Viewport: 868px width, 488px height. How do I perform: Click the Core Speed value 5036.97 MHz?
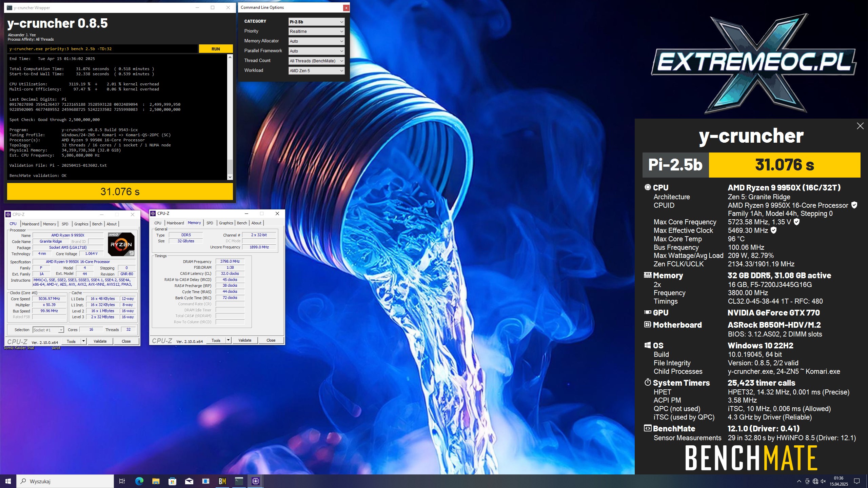click(49, 299)
